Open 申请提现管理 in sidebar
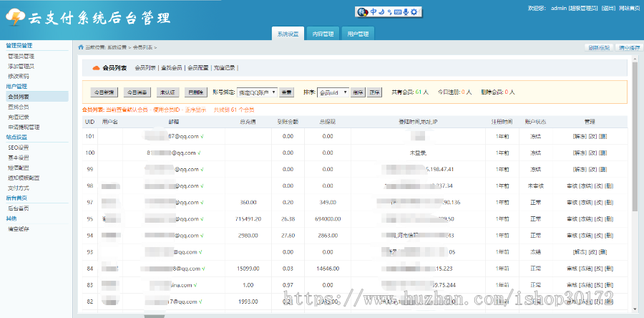The width and height of the screenshot is (644, 318). 24,127
